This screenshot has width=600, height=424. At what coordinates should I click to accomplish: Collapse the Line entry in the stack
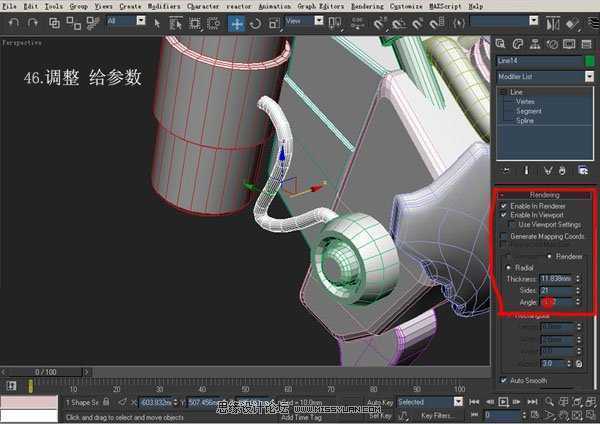click(x=503, y=92)
